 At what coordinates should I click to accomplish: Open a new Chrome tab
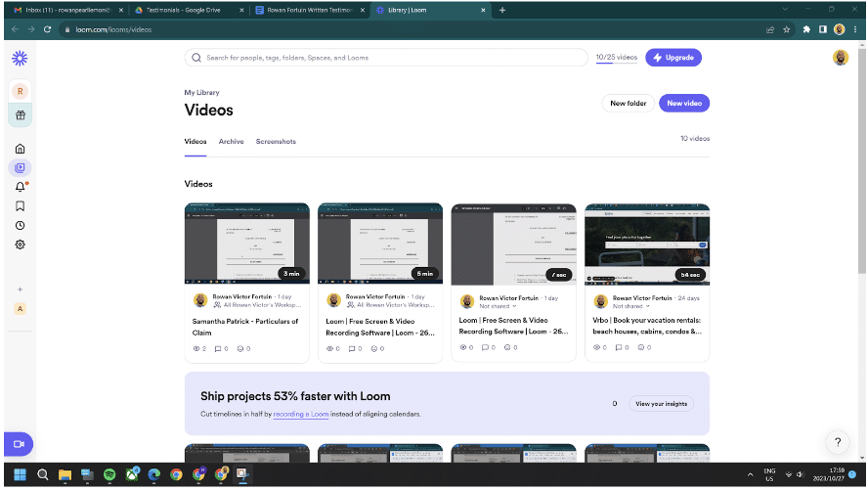point(502,10)
